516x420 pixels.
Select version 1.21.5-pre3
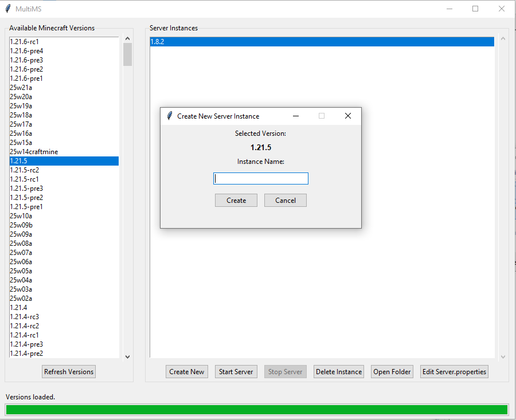pos(64,189)
